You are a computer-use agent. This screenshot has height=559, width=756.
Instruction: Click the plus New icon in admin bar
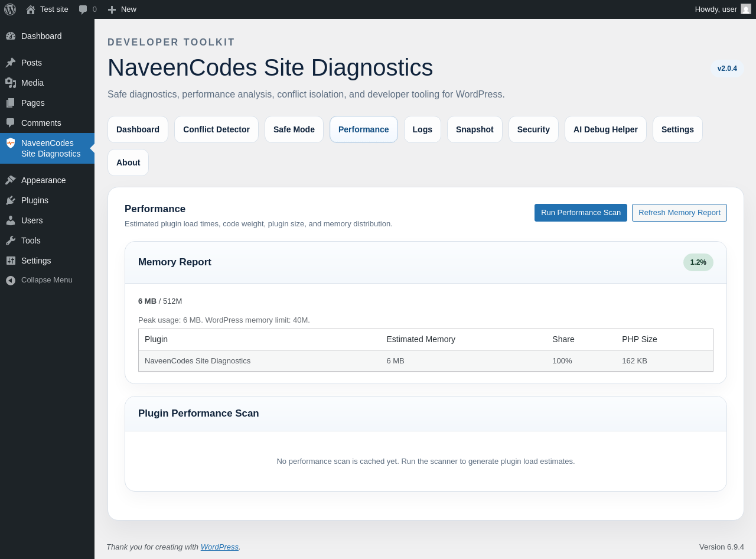pyautogui.click(x=112, y=9)
